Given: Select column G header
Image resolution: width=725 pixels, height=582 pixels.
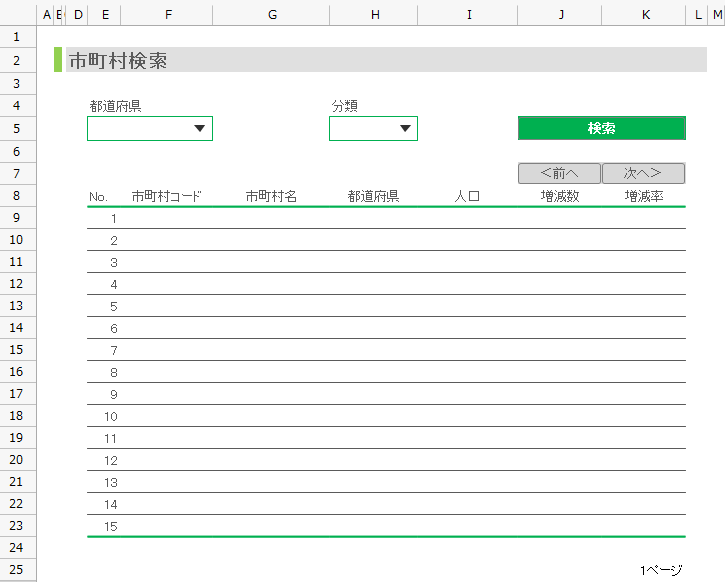Looking at the screenshot, I should (272, 14).
